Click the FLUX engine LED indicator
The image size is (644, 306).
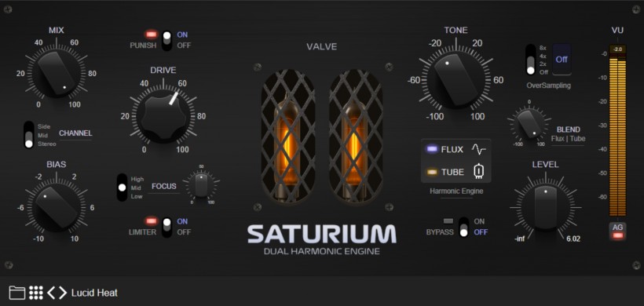point(432,149)
